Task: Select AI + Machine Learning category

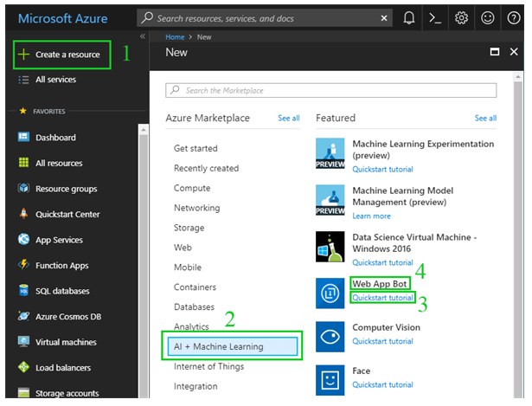Action: [233, 346]
